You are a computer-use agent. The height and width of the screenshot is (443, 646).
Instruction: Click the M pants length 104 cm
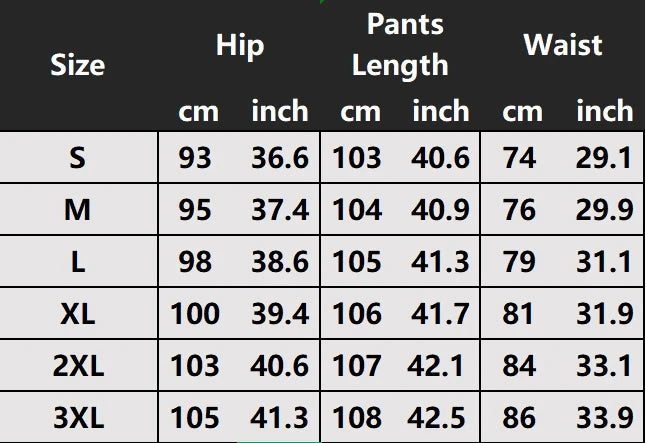[x=357, y=210]
